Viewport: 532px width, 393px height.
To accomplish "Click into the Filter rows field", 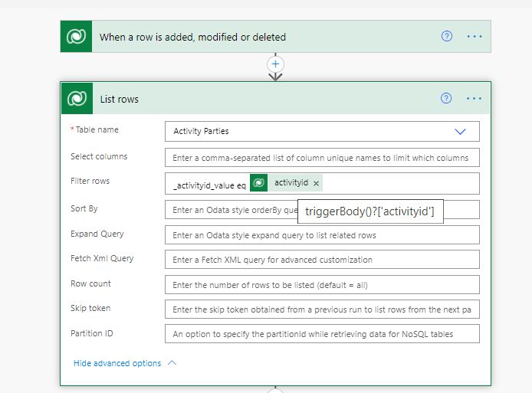I will pos(399,183).
